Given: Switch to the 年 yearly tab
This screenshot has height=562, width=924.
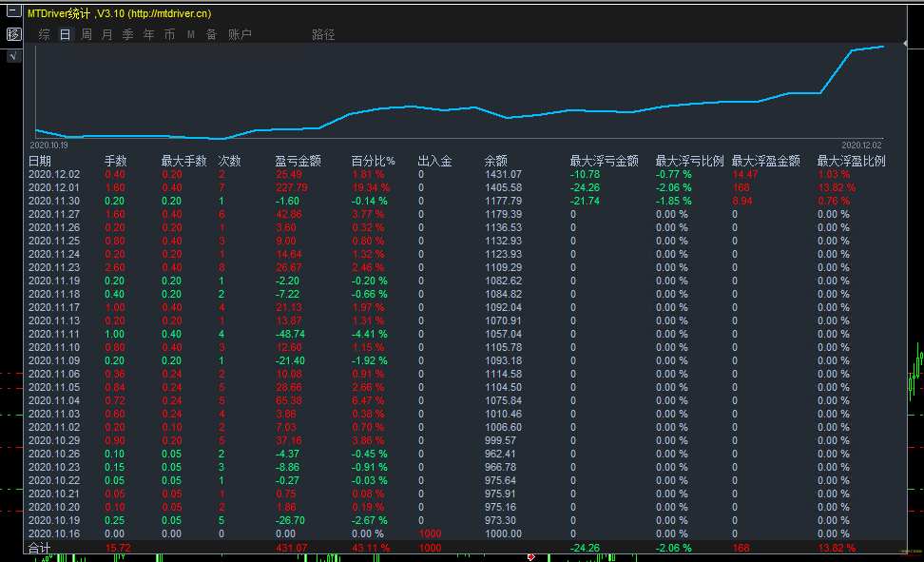Looking at the screenshot, I should click(148, 35).
